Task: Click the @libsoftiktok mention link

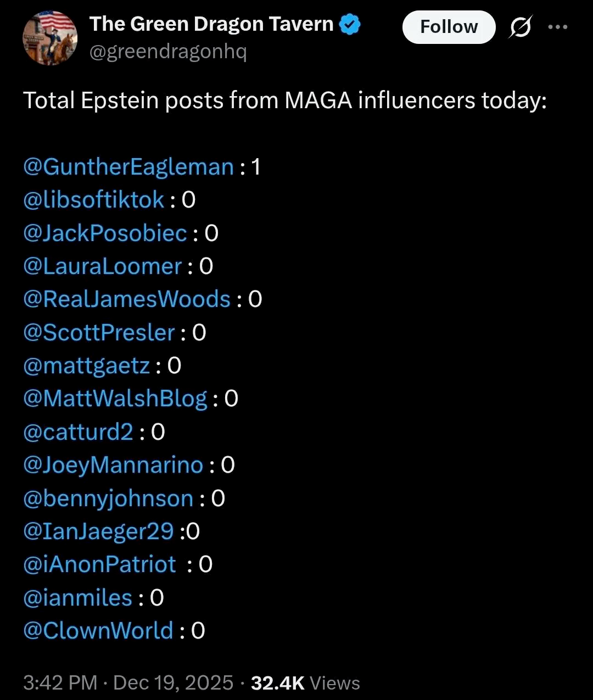Action: [x=93, y=200]
